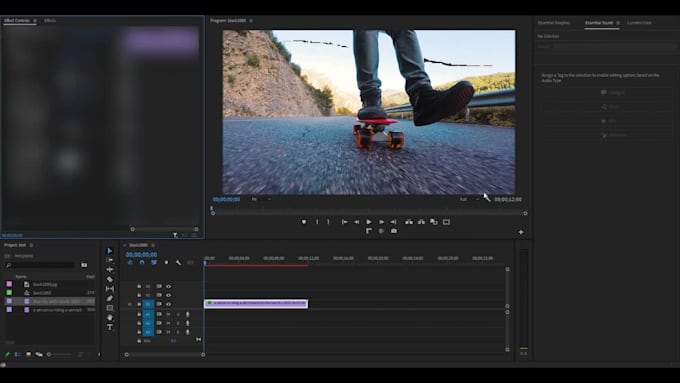Go to Out point in Program monitor
Screen dimensions: 680x383
(393, 222)
